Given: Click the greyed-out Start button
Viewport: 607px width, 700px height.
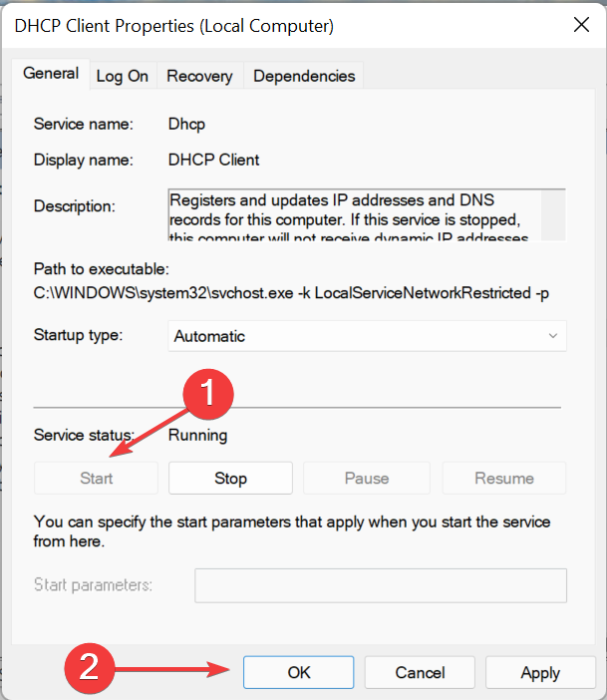Looking at the screenshot, I should [97, 478].
